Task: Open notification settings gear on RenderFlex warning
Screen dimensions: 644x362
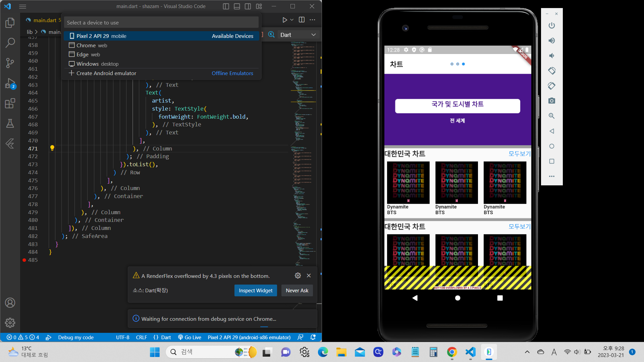Action: pos(298,276)
